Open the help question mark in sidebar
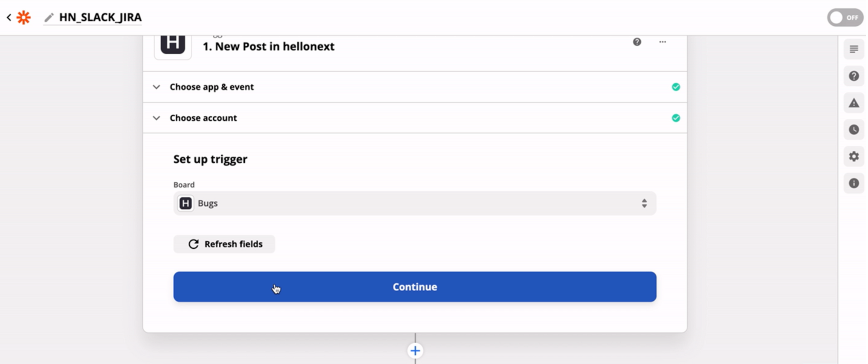Image resolution: width=868 pixels, height=364 pixels. 854,76
